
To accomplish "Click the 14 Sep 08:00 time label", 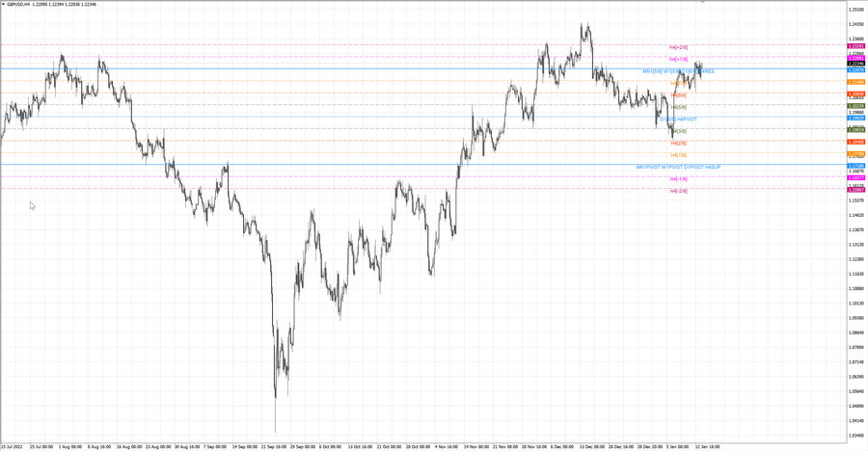I will (x=245, y=446).
